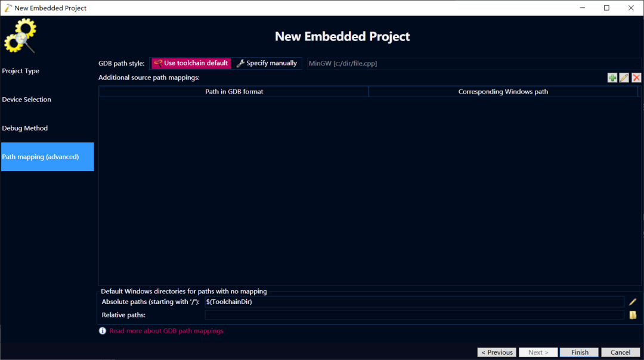Screen dimensions: 644x360
Task: Click the Absolute paths input field
Action: point(414,302)
